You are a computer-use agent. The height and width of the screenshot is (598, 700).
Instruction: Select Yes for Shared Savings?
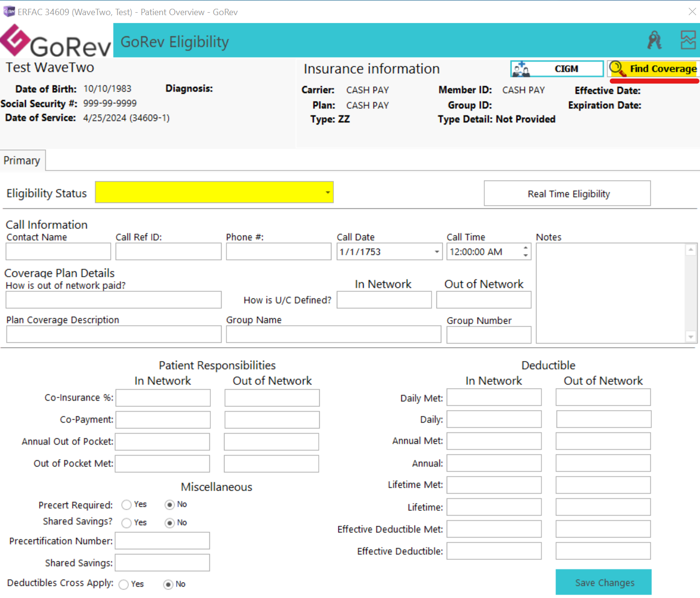coord(126,523)
